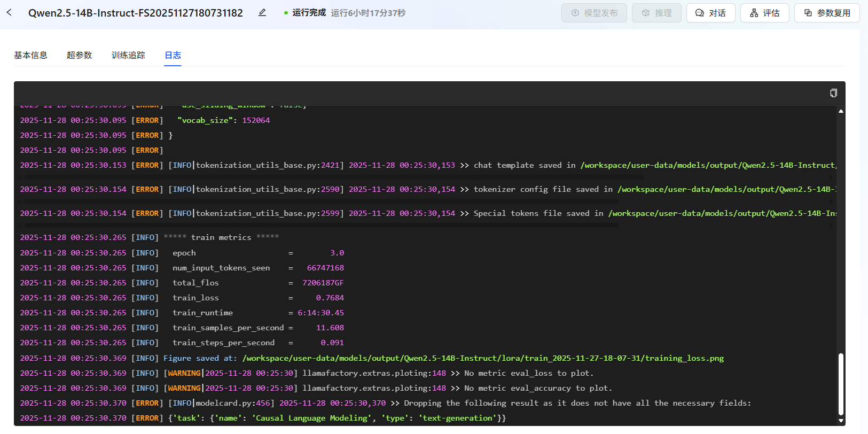Copy the log output with the copy icon

click(833, 93)
